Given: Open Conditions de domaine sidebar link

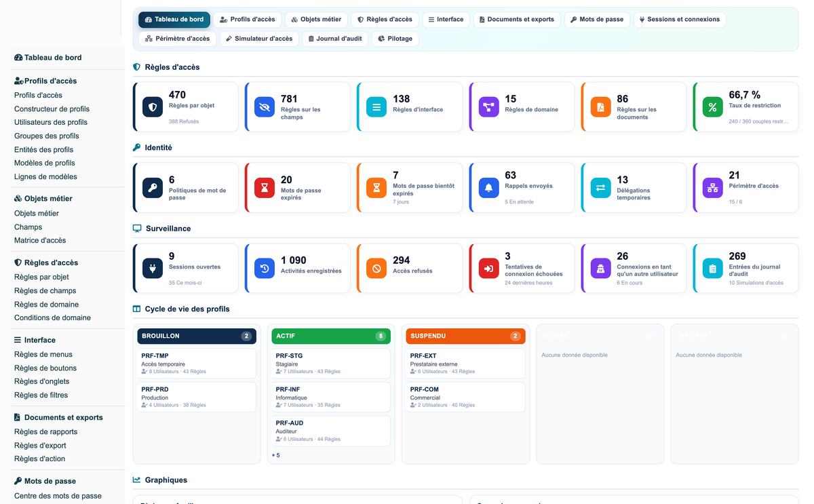Looking at the screenshot, I should pos(52,318).
